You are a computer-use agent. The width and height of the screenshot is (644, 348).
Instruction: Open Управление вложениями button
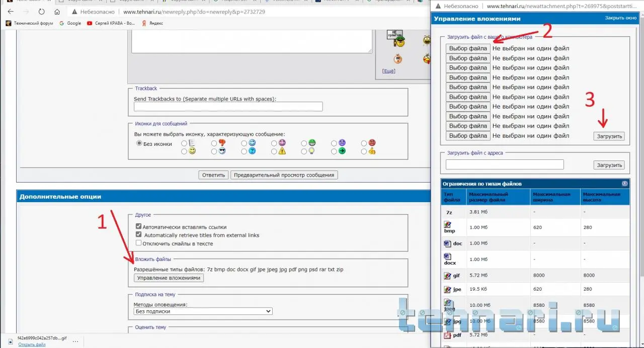(169, 278)
